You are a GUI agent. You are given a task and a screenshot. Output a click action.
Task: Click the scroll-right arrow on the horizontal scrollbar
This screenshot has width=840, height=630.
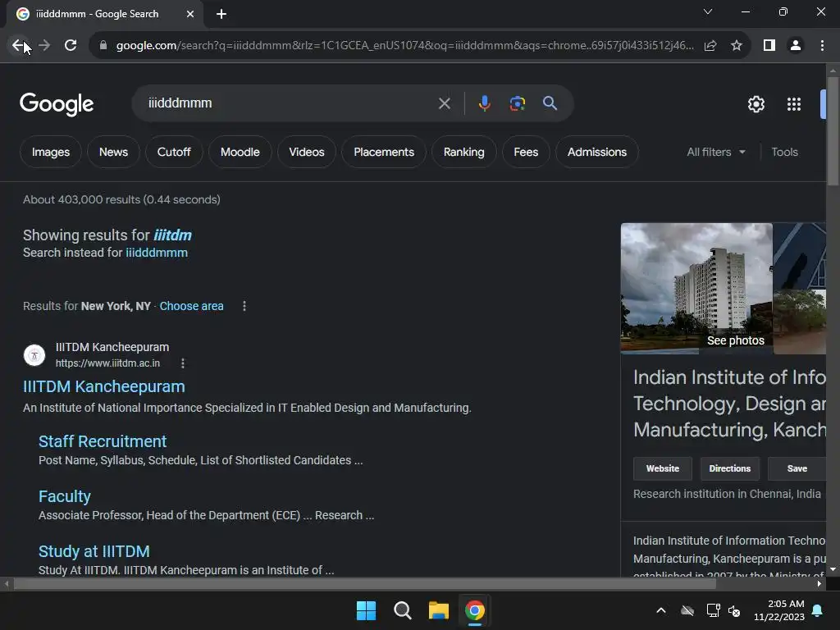tap(819, 584)
